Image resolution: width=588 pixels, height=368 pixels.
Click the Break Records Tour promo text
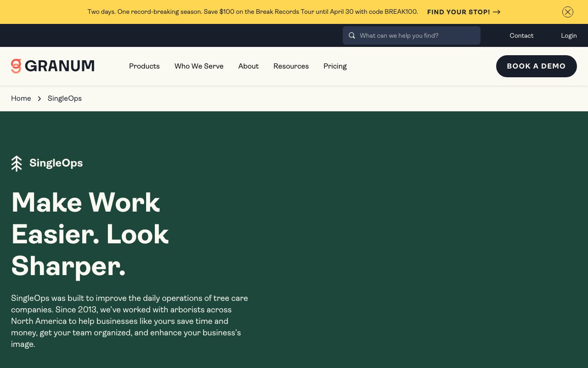[253, 12]
